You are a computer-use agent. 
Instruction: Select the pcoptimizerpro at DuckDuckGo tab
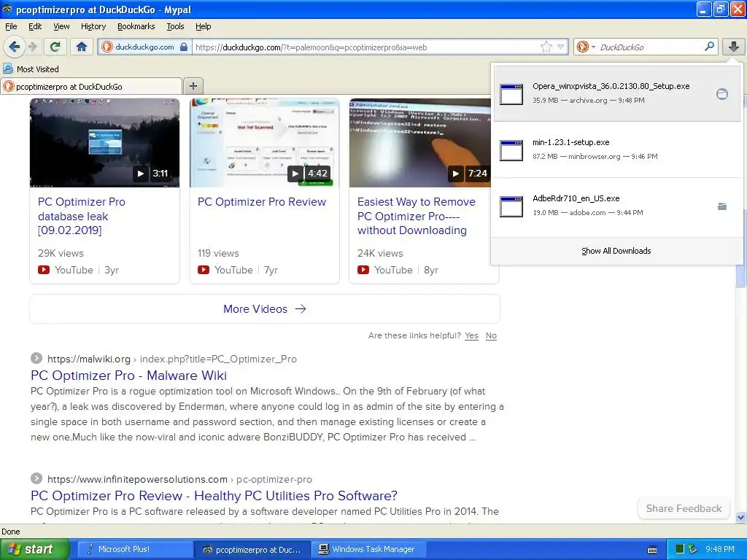coord(91,87)
